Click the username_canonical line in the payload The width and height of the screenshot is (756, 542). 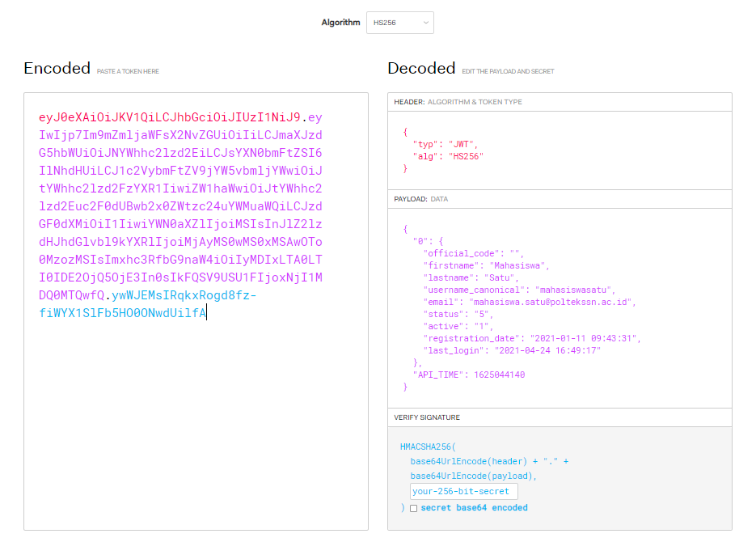point(519,290)
